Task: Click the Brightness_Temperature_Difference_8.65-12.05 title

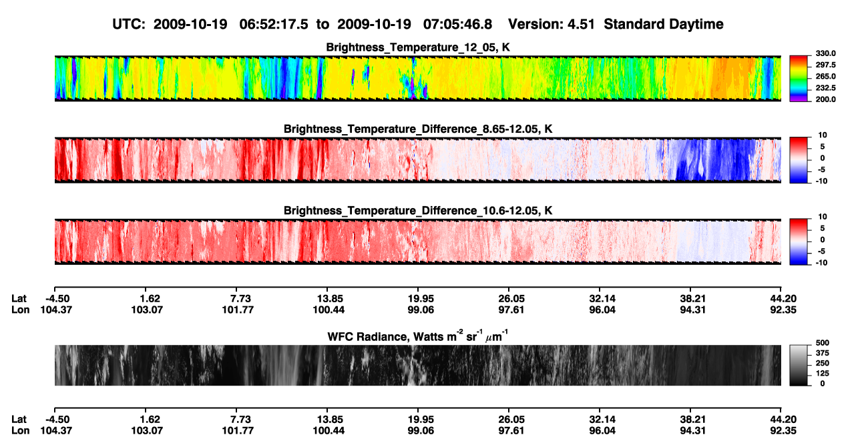Action: point(418,129)
